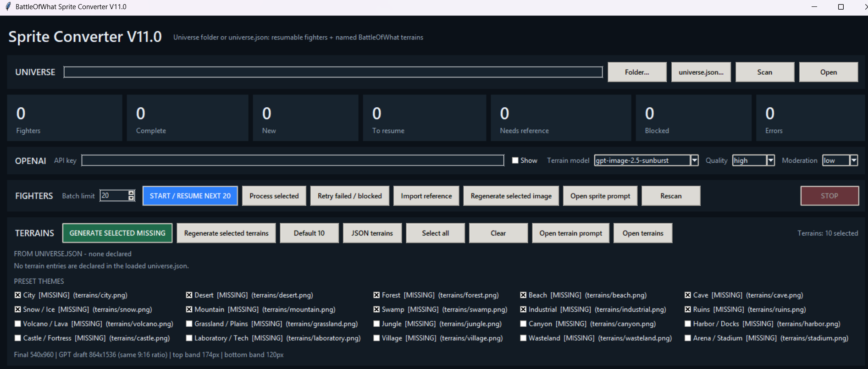Click Retry failed / blocked button
This screenshot has width=868, height=369.
point(350,196)
